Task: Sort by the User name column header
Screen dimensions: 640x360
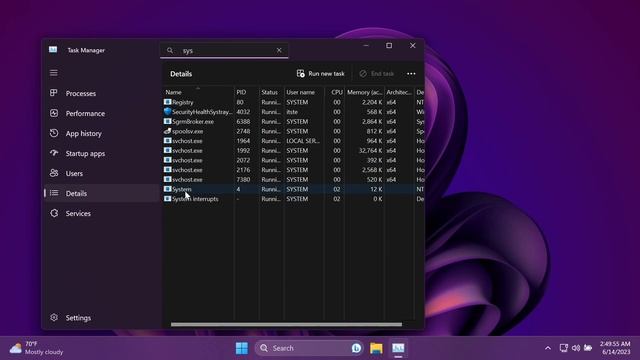Action: click(304, 92)
